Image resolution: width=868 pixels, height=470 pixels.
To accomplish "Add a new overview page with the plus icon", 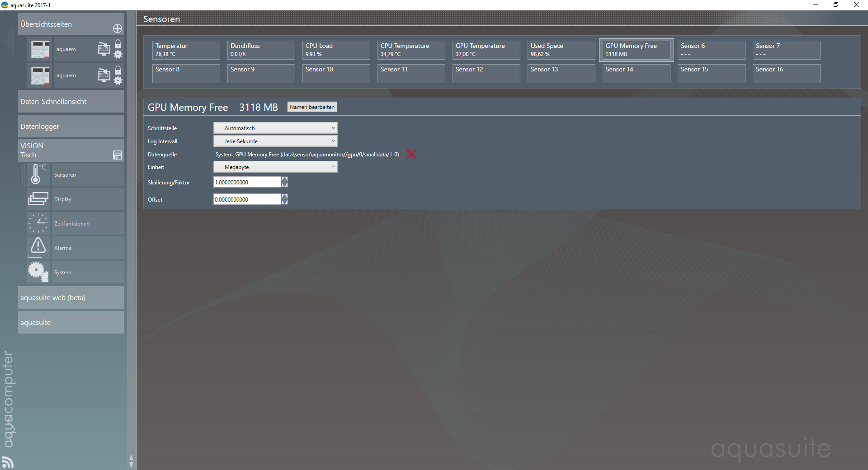I will pyautogui.click(x=118, y=28).
